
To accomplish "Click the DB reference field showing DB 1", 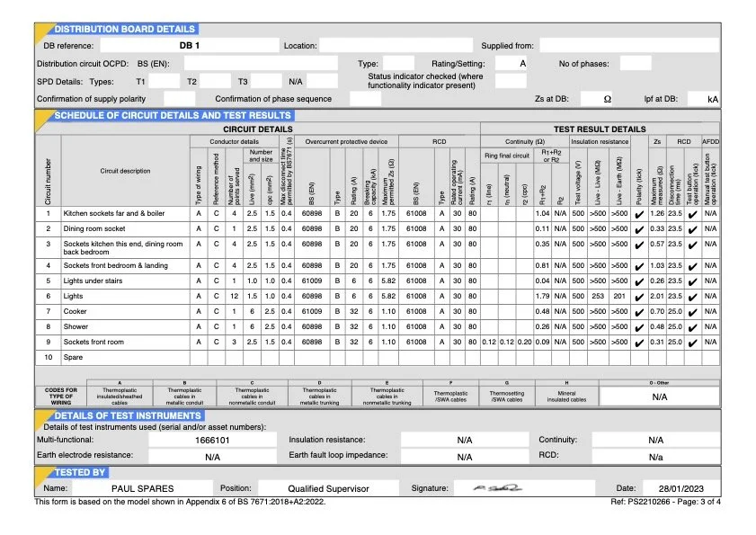I will [190, 45].
